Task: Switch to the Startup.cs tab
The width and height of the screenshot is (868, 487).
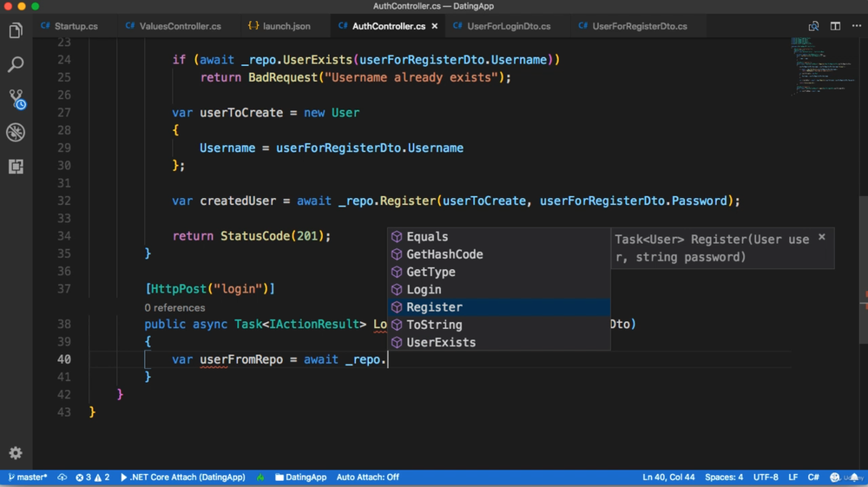Action: [76, 26]
